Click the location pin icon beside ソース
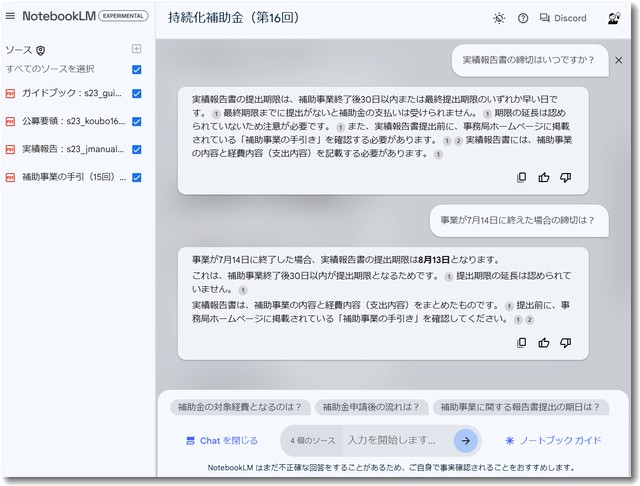The image size is (640, 486). click(40, 51)
